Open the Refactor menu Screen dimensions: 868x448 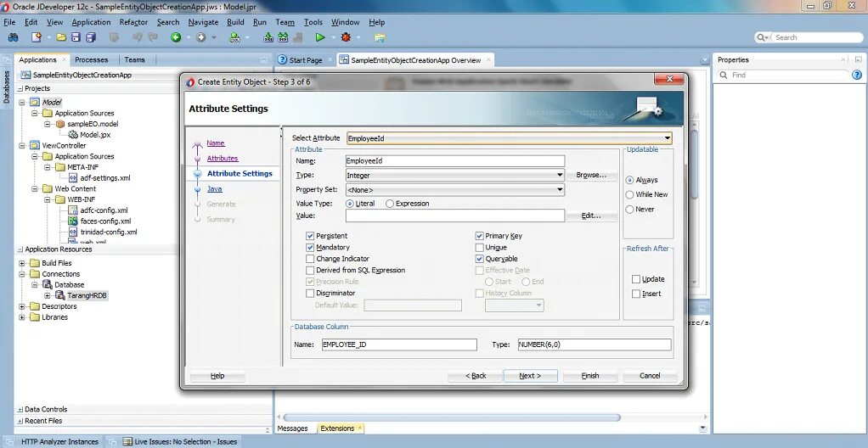tap(133, 22)
